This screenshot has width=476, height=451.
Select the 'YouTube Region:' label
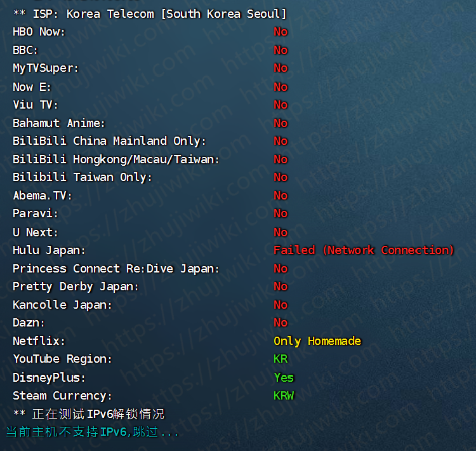62,360
